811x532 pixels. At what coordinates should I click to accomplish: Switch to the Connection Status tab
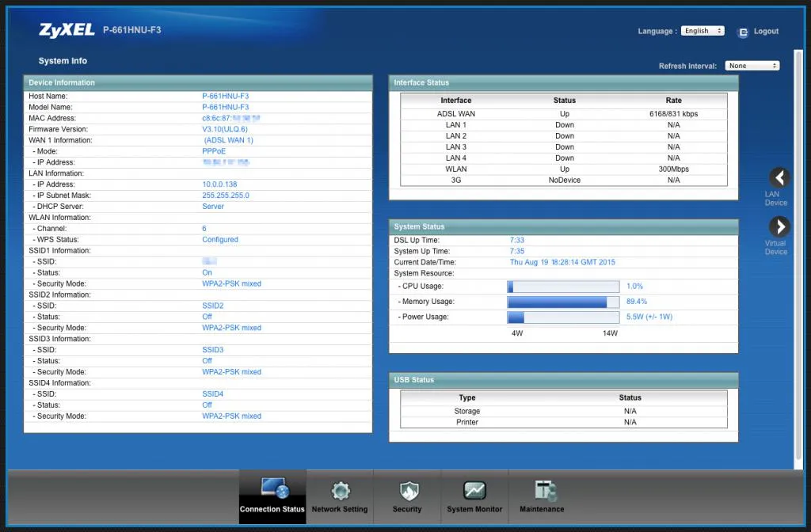(272, 496)
